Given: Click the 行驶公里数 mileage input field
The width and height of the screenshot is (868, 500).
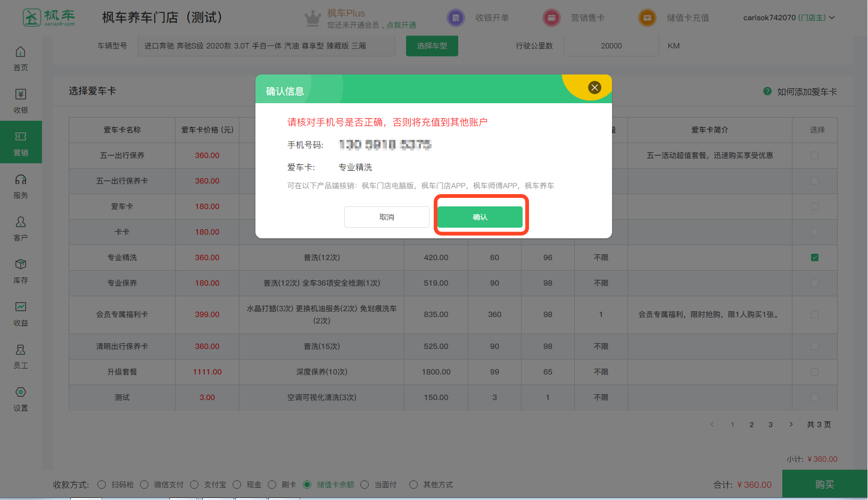Looking at the screenshot, I should [611, 46].
